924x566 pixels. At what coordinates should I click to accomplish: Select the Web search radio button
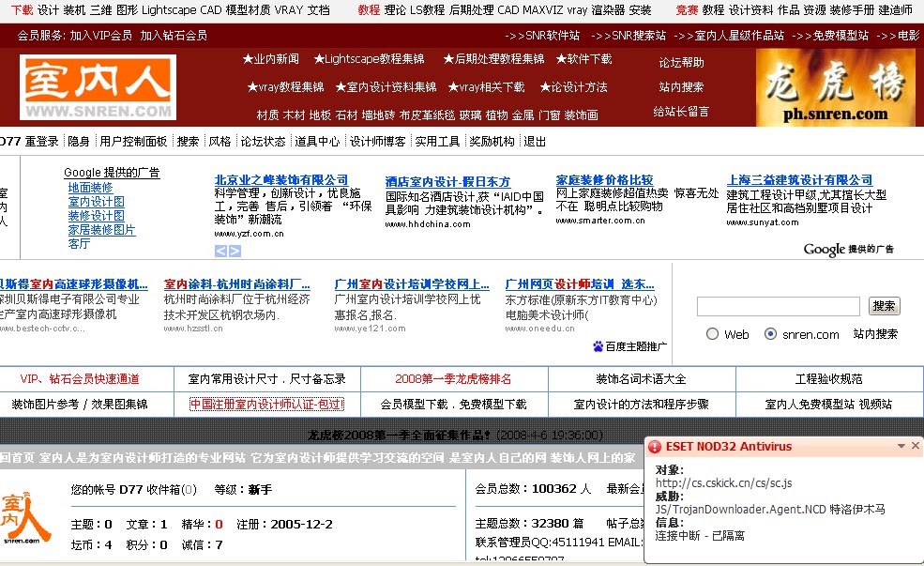(x=712, y=334)
